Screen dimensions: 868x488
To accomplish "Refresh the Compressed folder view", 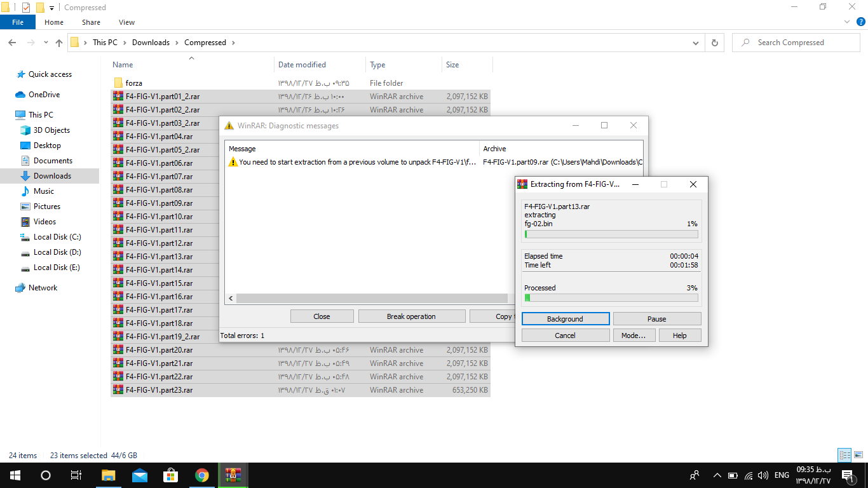I will (x=715, y=43).
